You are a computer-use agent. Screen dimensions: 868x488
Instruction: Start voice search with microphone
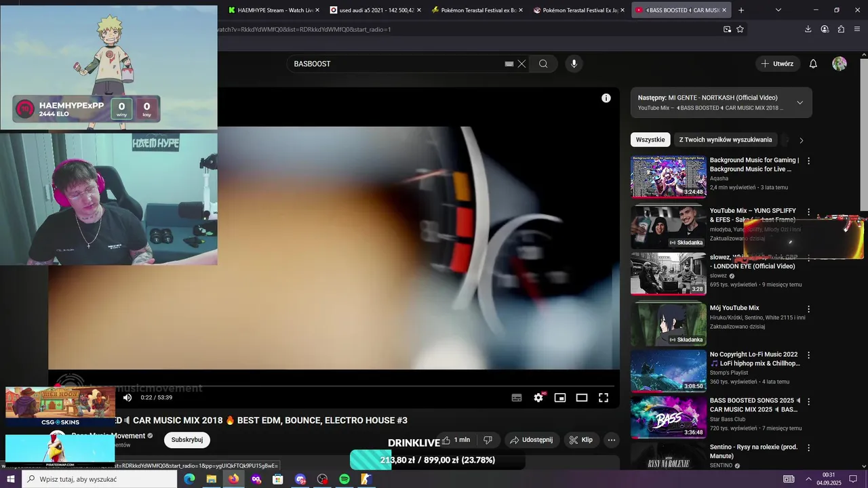[x=574, y=64]
